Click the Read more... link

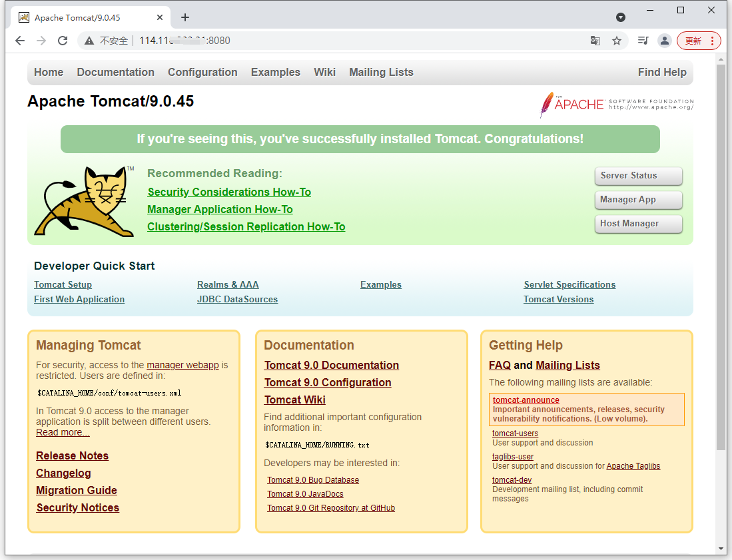tap(63, 433)
